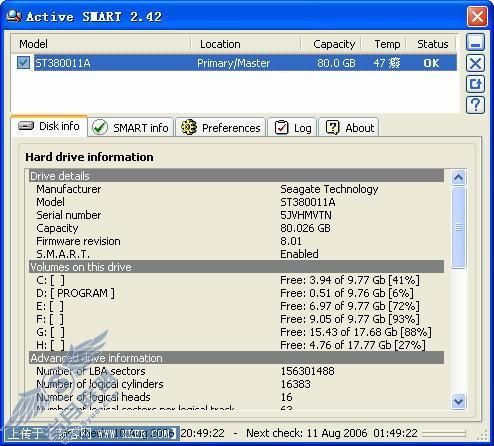
Task: Select the Seagate Technology manufacturer value
Action: tap(329, 189)
